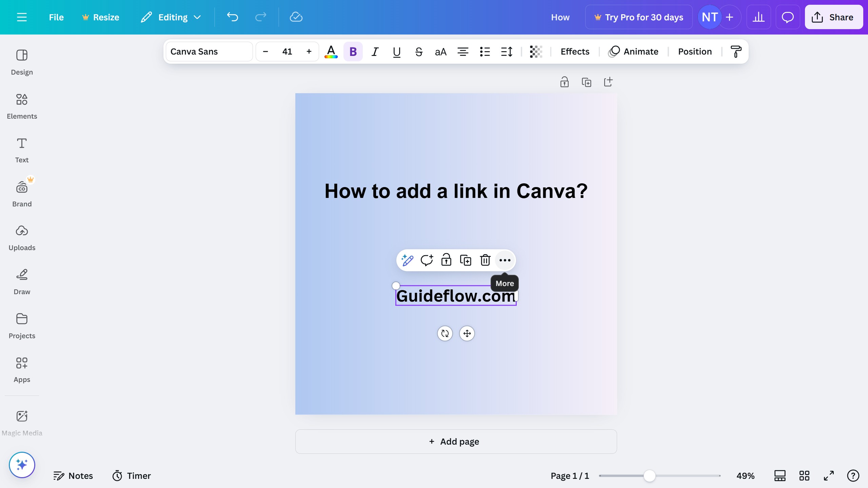
Task: Toggle bold formatting off
Action: click(x=353, y=52)
